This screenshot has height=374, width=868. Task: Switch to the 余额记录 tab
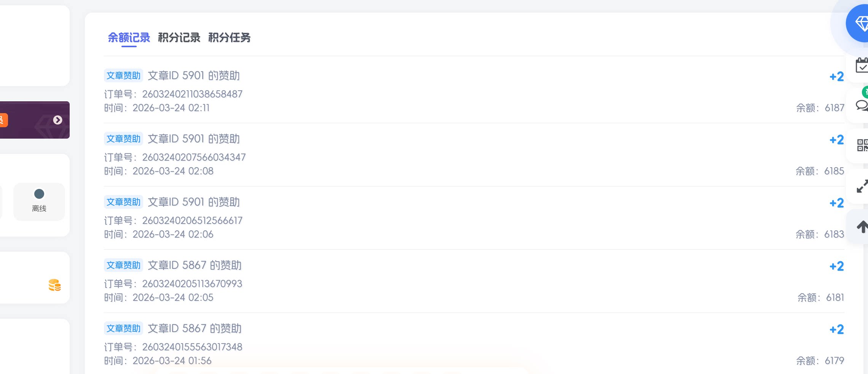pyautogui.click(x=129, y=38)
